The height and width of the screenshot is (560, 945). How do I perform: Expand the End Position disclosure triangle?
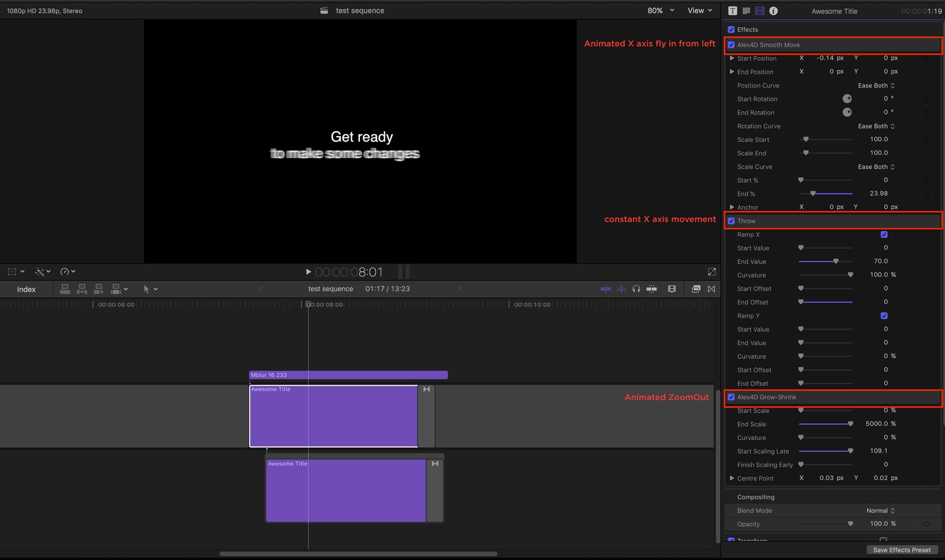coord(732,72)
